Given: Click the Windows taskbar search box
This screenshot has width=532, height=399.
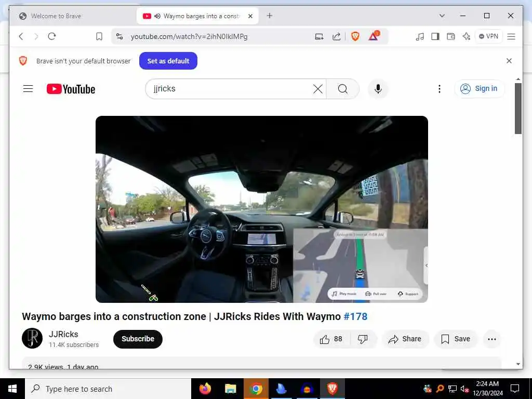Looking at the screenshot, I should click(108, 389).
